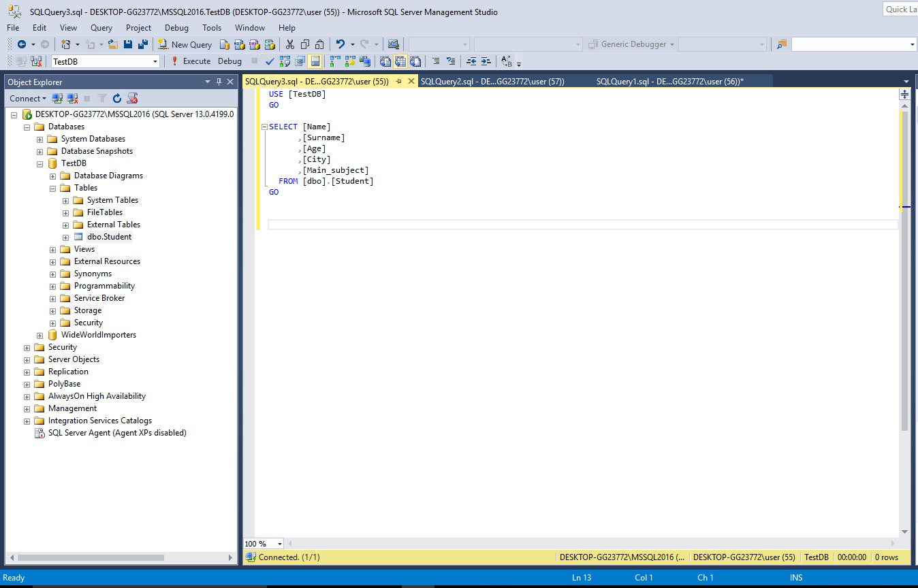This screenshot has width=918, height=588.
Task: Collapse the SELECT statement outline in editor
Action: (x=264, y=127)
